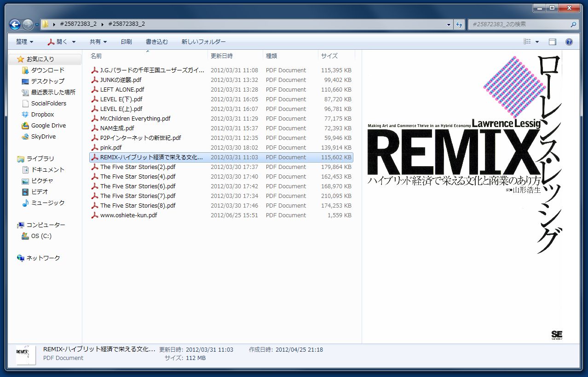
Task: Click 印刷 in the toolbar
Action: [x=127, y=41]
